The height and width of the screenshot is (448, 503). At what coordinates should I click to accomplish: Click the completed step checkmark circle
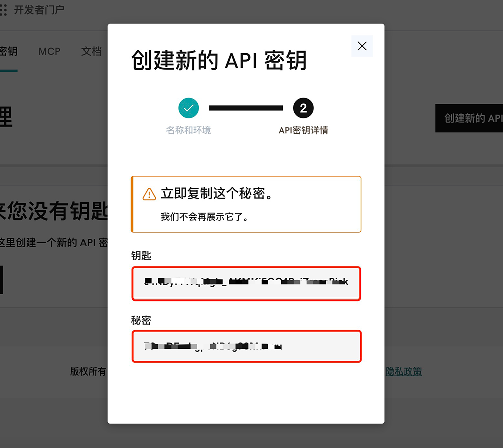click(x=189, y=108)
